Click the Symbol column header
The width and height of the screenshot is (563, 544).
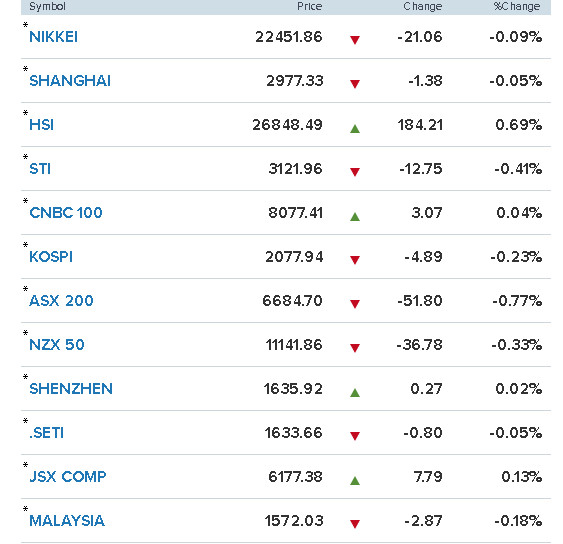tap(47, 6)
